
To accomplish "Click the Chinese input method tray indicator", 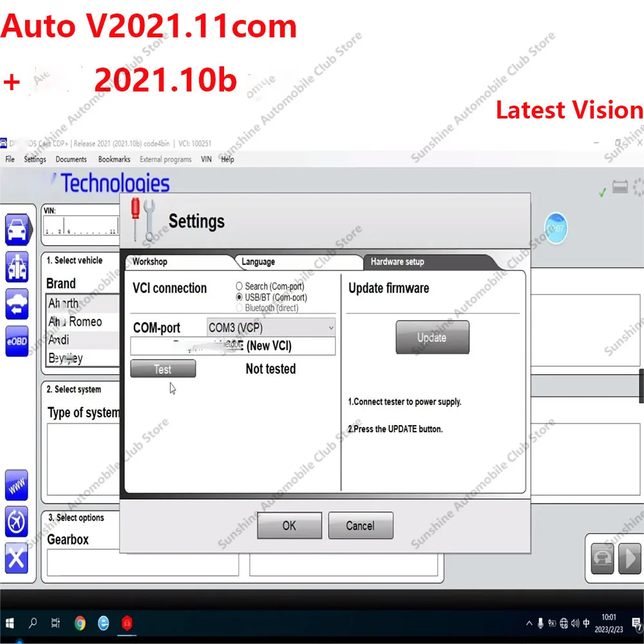I will click(586, 623).
